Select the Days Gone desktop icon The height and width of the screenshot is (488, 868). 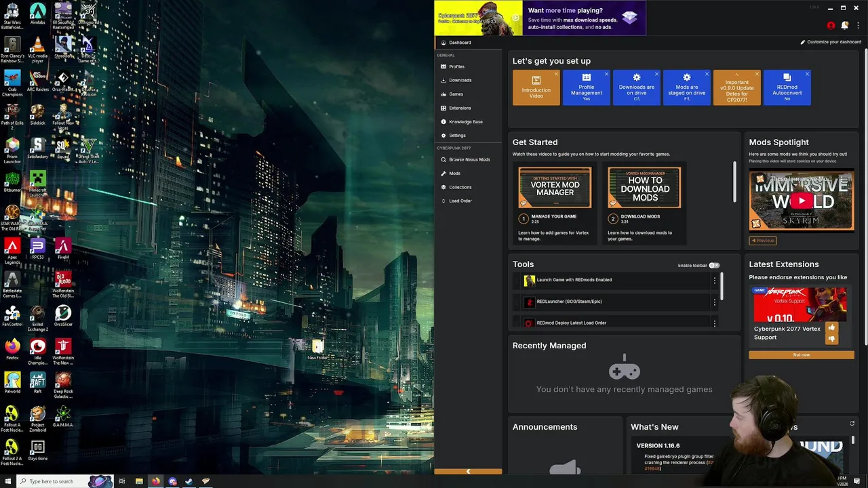tap(37, 450)
